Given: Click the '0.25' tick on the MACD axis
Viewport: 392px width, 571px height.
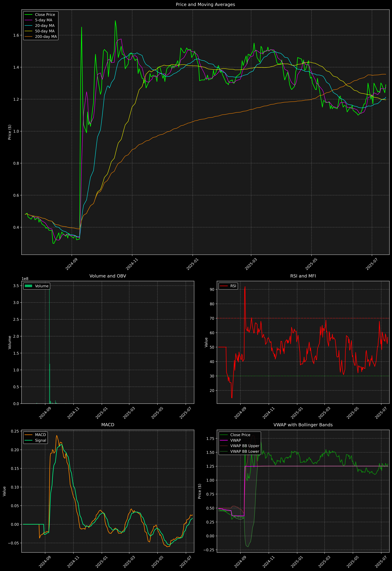Looking at the screenshot, I should tap(15, 431).
